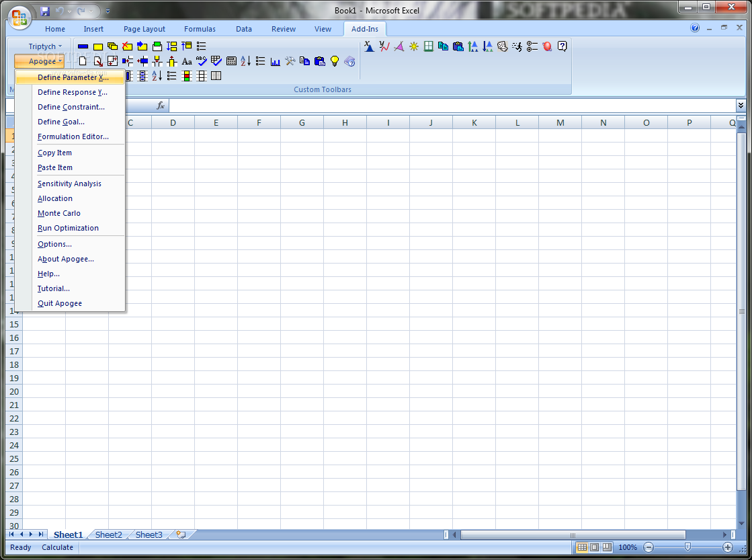Image resolution: width=752 pixels, height=560 pixels.
Task: Click the Aa text format icon
Action: coord(187,61)
